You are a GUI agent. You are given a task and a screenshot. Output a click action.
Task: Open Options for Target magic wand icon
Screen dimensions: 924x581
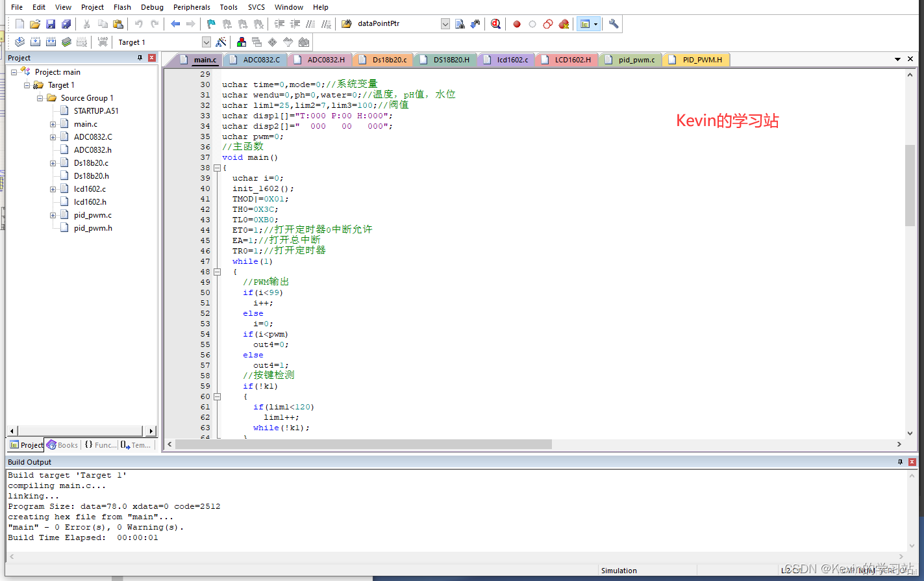[x=221, y=42]
